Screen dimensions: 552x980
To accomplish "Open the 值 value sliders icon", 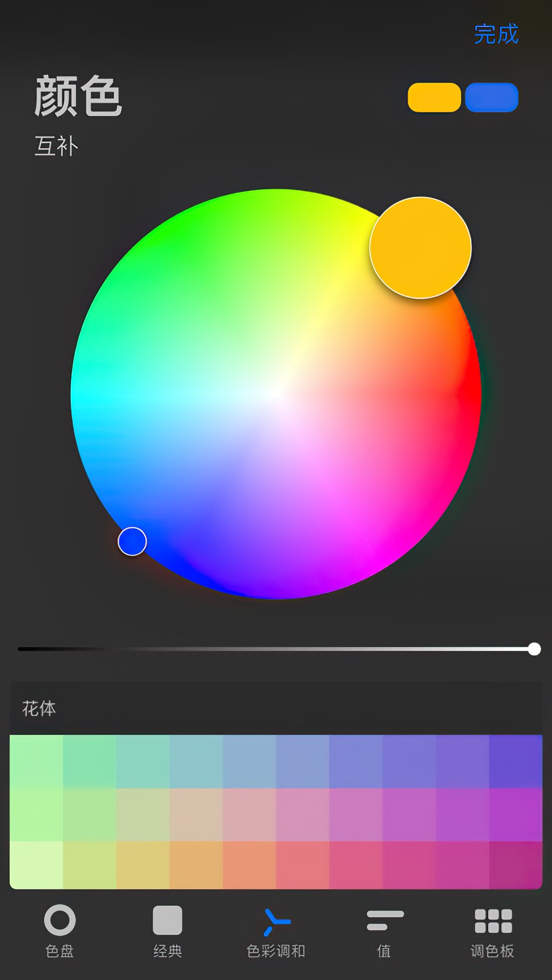I will 384,921.
